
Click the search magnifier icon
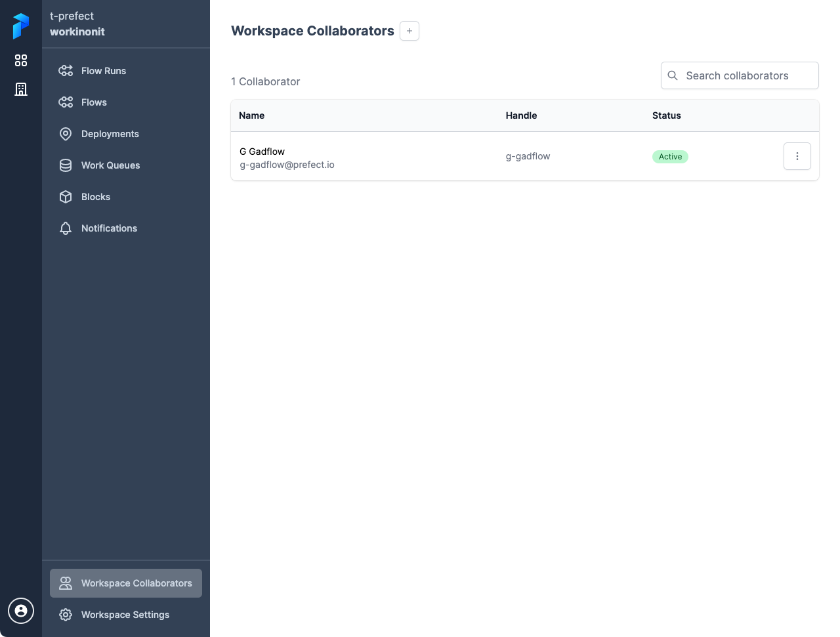point(673,75)
